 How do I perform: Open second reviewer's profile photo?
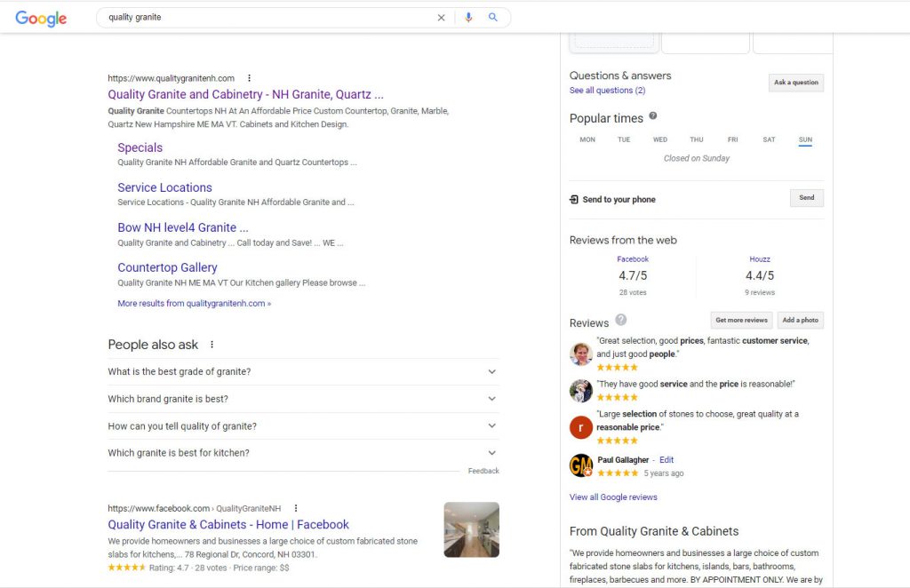tap(581, 391)
